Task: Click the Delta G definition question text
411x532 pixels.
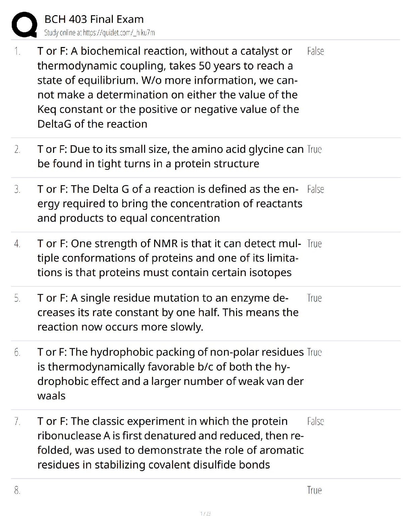Action: [x=170, y=204]
